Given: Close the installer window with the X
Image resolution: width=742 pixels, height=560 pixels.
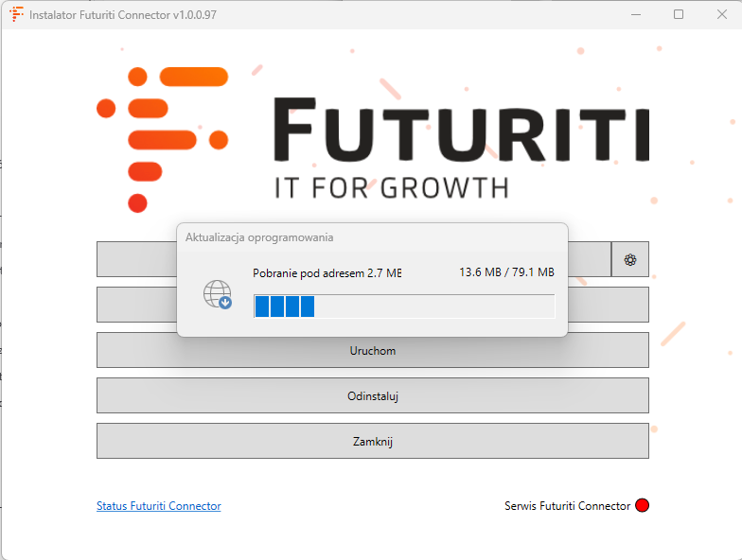Looking at the screenshot, I should pyautogui.click(x=722, y=15).
